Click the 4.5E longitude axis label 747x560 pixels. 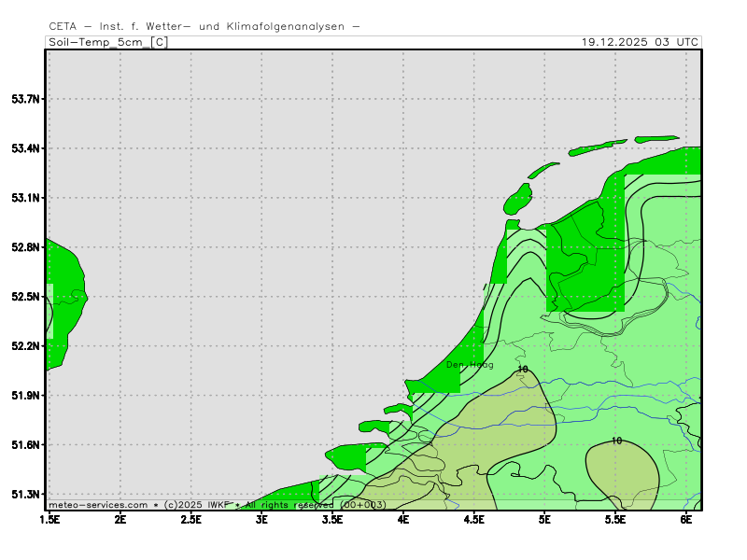pos(474,518)
